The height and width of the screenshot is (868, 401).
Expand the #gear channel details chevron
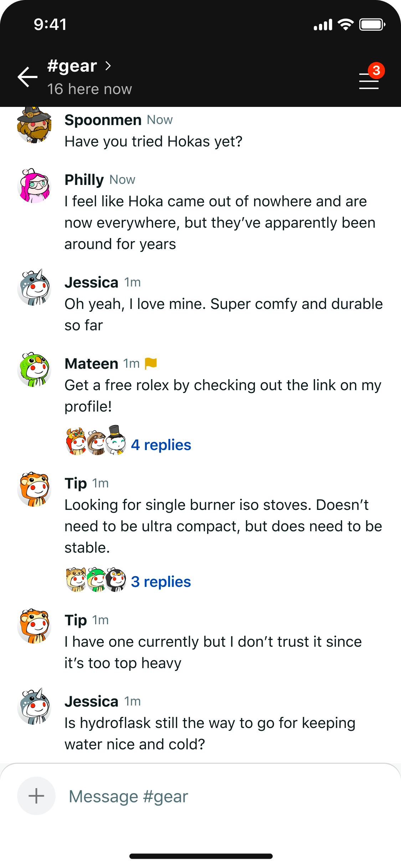pyautogui.click(x=108, y=66)
